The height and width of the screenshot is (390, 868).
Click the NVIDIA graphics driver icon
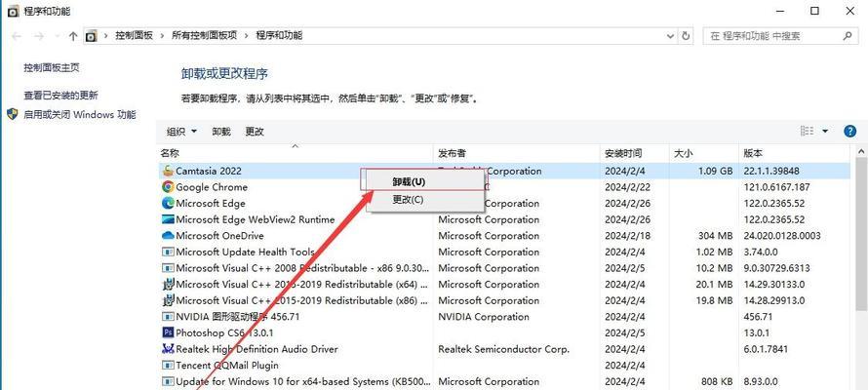(x=168, y=317)
